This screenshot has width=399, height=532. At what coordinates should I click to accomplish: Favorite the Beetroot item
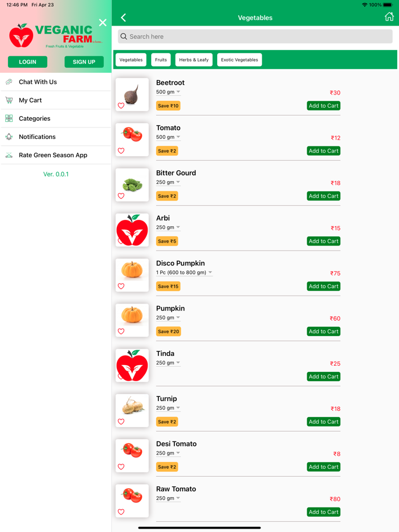click(x=120, y=106)
